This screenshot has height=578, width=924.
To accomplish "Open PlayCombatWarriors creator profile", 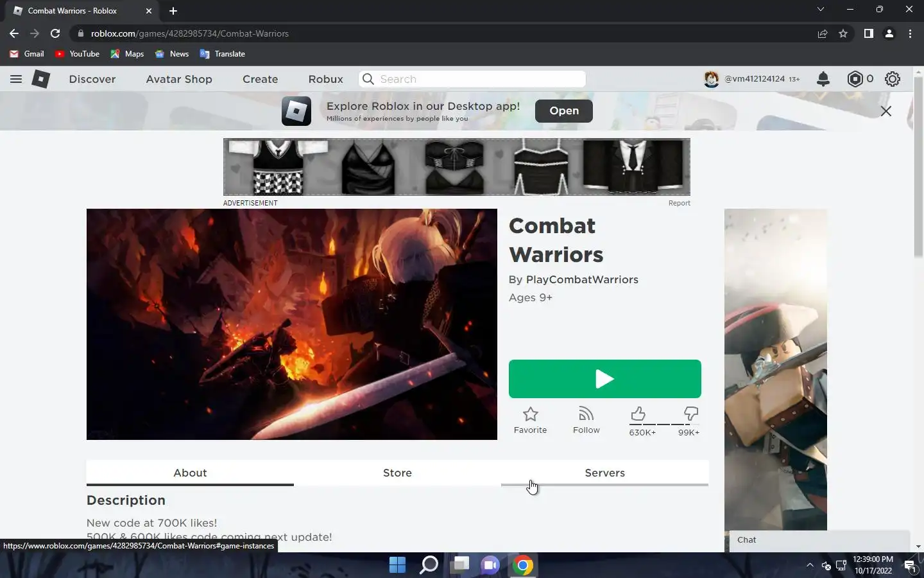I will click(582, 279).
